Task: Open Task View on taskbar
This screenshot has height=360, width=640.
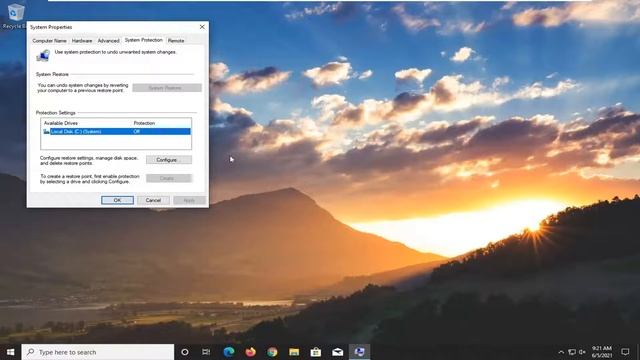Action: click(206, 352)
